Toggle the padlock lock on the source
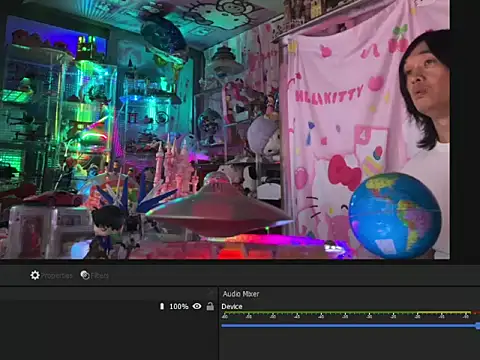 (x=210, y=306)
